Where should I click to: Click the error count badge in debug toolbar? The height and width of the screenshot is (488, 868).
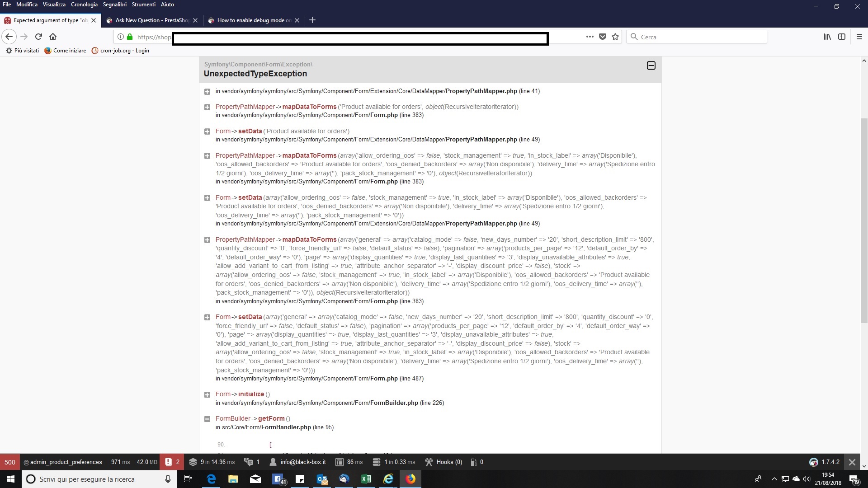point(173,462)
